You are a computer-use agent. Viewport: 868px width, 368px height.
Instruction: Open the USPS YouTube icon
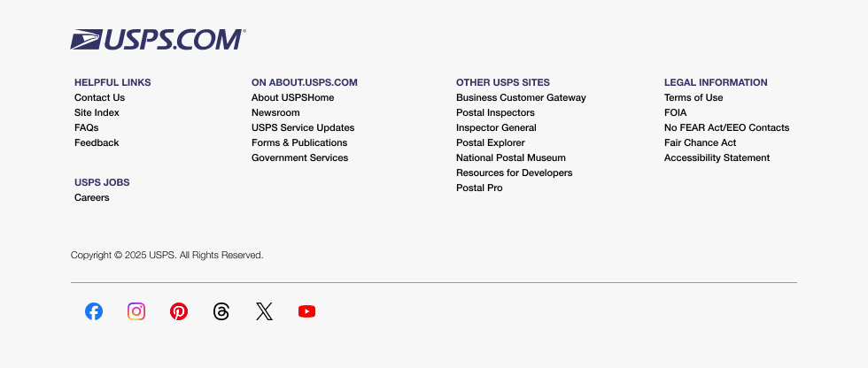pyautogui.click(x=306, y=311)
